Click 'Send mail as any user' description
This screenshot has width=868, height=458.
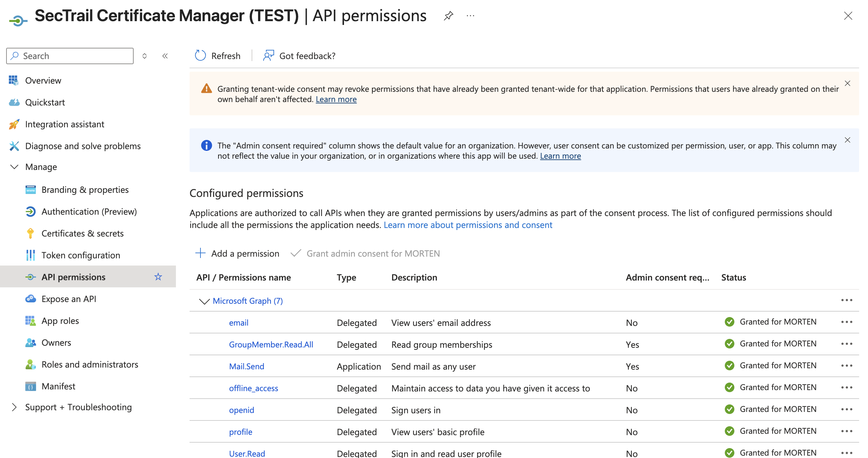[x=433, y=367]
